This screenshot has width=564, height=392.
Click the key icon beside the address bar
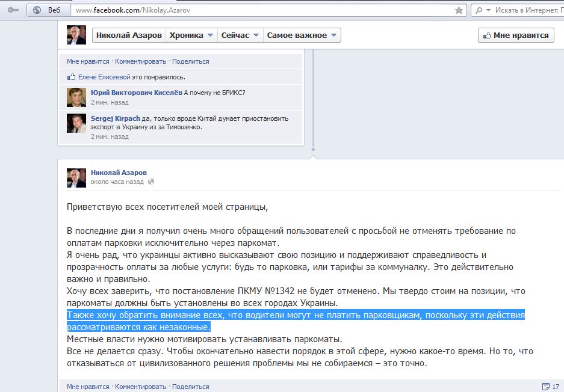pyautogui.click(x=11, y=10)
